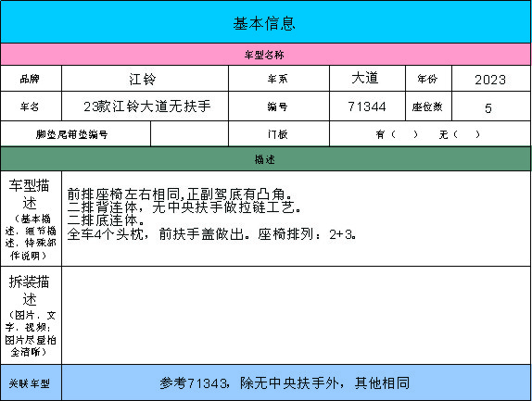The width and height of the screenshot is (532, 401).
Task: Select the 拆装描述 label cell
Action: coord(31,315)
